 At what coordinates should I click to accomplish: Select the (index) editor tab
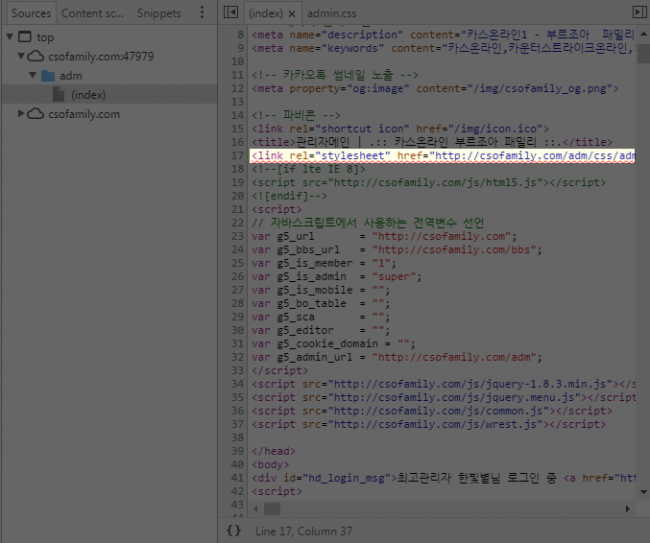tap(265, 14)
